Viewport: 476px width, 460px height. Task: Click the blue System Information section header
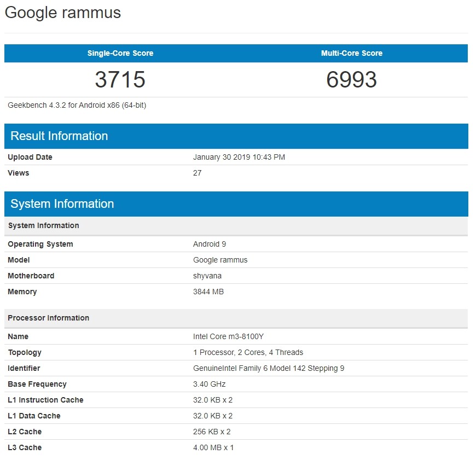62,204
